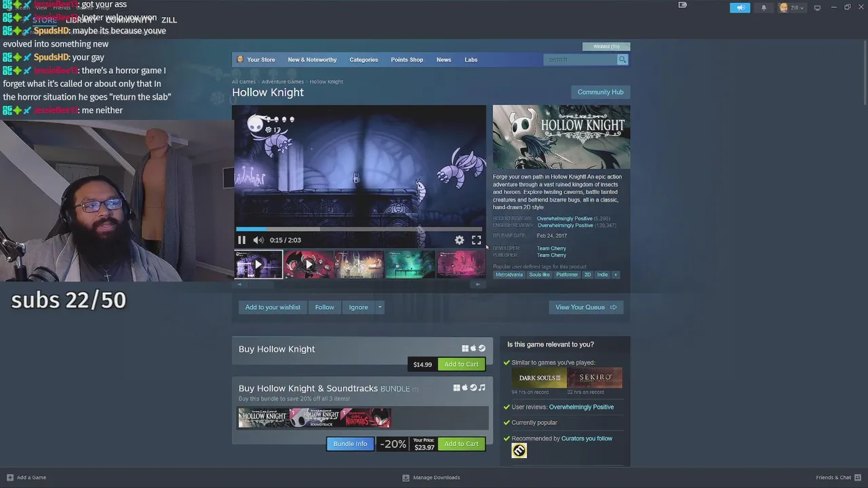The image size is (868, 488).
Task: Open the News tab
Action: (443, 60)
